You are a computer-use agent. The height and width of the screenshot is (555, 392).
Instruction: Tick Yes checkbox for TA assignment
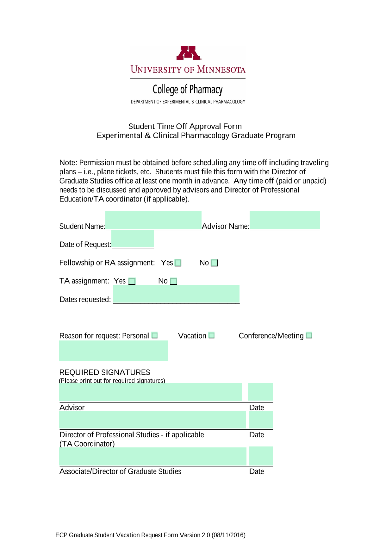[132, 281]
